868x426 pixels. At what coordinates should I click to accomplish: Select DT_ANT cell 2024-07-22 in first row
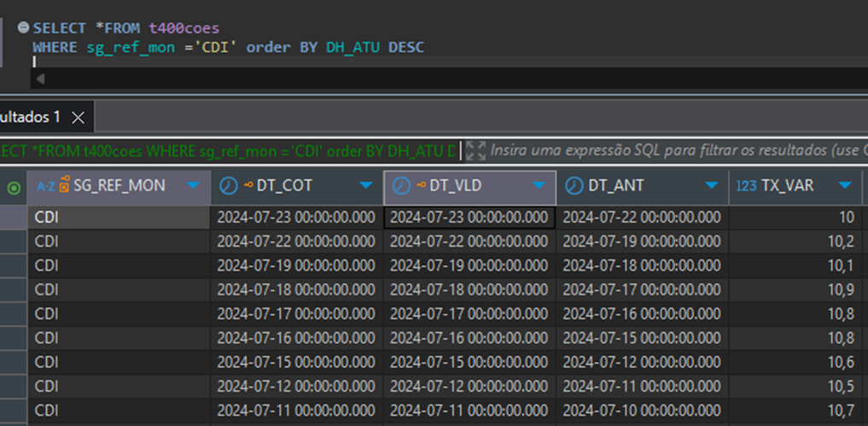coord(643,218)
